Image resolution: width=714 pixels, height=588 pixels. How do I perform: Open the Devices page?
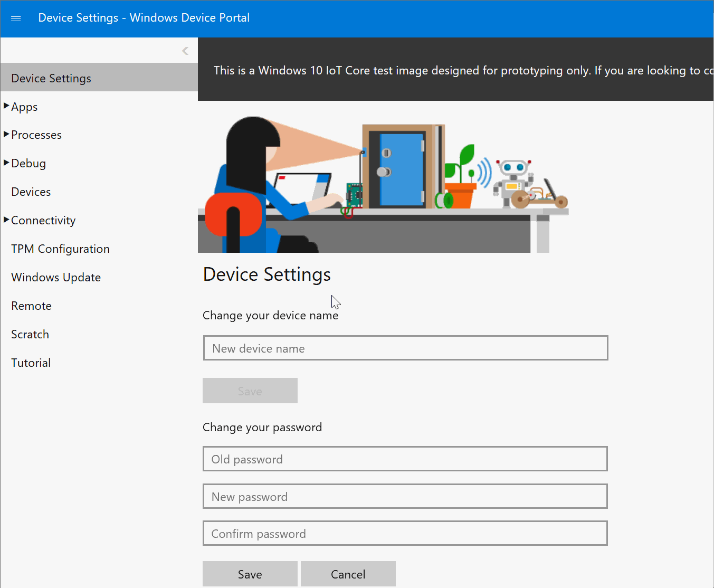(31, 192)
